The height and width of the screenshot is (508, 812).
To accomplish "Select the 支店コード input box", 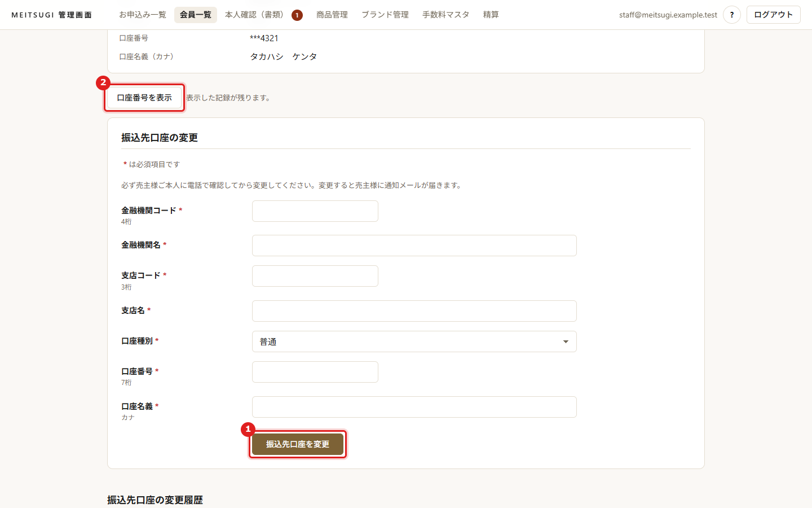I will (315, 276).
